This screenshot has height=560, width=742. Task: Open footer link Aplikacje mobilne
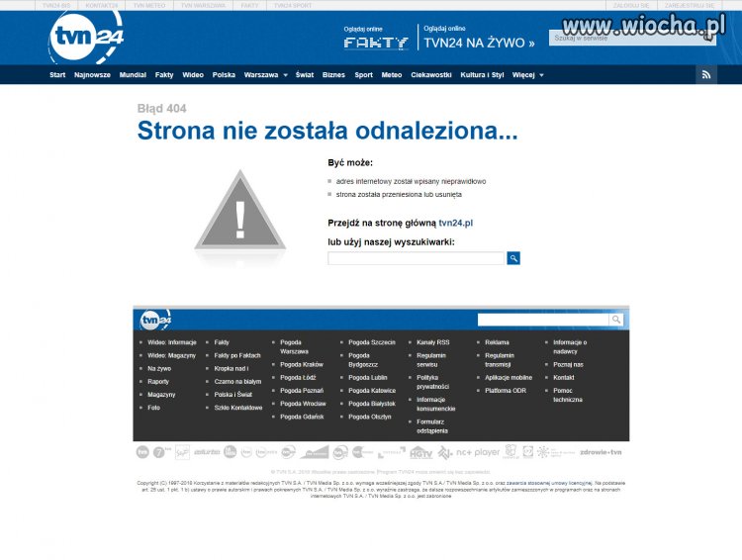pos(509,378)
